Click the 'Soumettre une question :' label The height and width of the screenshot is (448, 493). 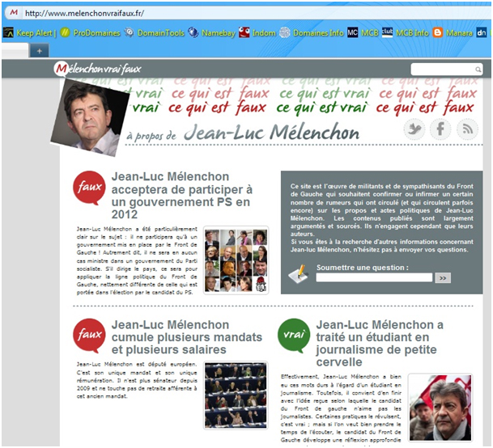click(x=363, y=268)
